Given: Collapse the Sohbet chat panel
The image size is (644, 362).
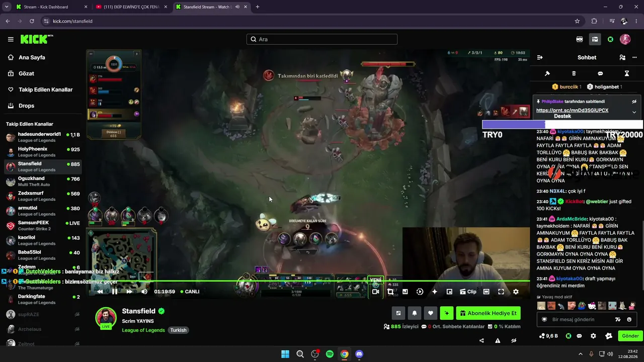Looking at the screenshot, I should pos(540,57).
